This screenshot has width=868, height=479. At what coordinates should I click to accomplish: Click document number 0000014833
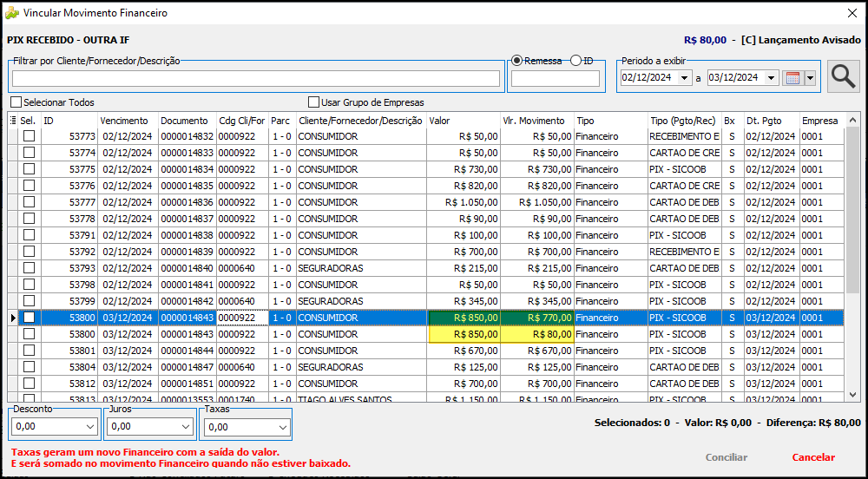click(x=187, y=152)
